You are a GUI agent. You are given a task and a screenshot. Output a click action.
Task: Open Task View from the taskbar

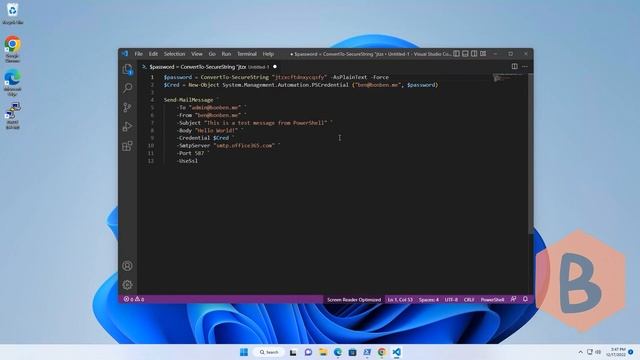click(x=293, y=352)
